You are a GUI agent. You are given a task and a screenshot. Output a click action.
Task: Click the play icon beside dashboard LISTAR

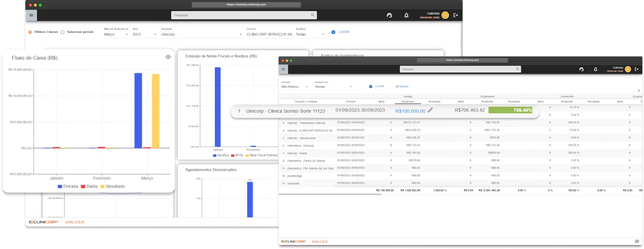333,32
